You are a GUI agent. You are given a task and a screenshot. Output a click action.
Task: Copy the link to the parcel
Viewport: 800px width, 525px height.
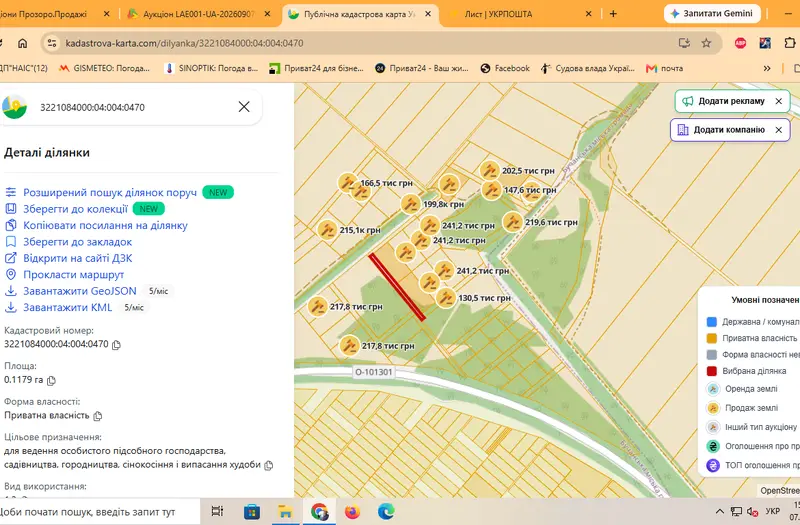coord(105,225)
